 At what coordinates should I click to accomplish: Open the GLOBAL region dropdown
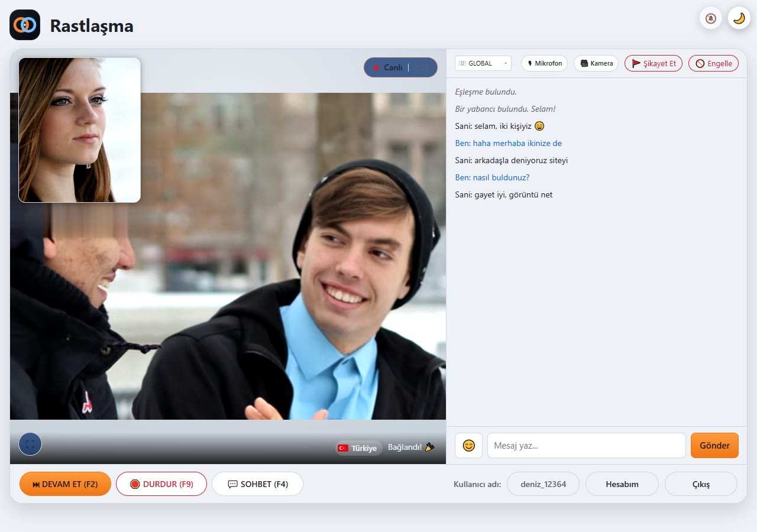pyautogui.click(x=483, y=63)
